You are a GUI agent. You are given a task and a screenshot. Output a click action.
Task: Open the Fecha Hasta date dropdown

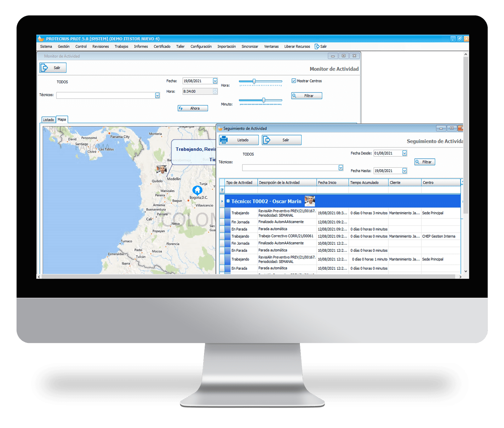(404, 171)
